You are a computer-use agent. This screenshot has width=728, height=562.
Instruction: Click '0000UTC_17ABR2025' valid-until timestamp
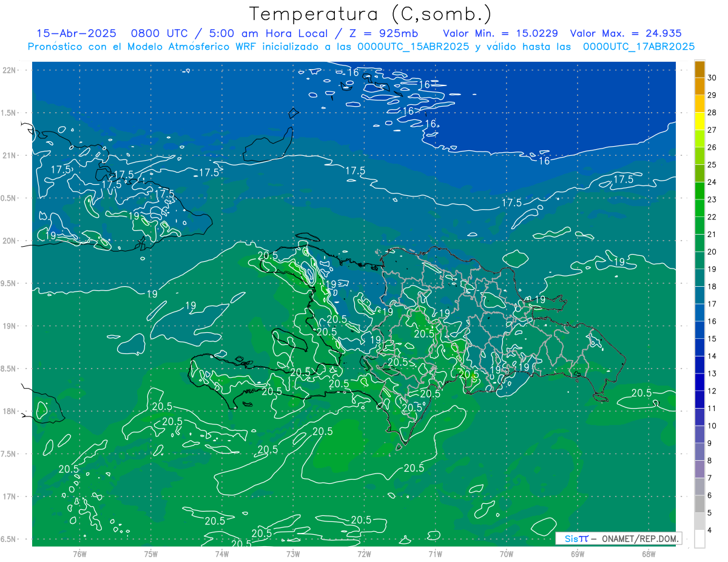(x=639, y=46)
